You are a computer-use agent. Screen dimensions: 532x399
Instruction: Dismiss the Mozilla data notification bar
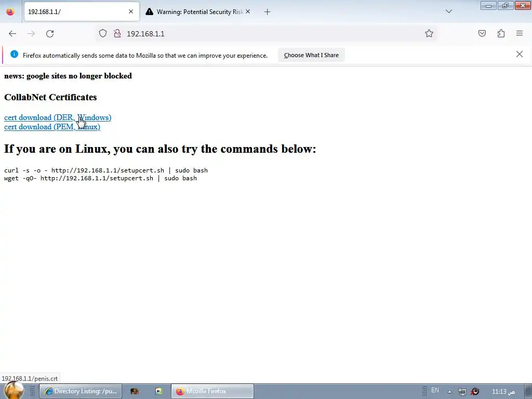pyautogui.click(x=519, y=54)
